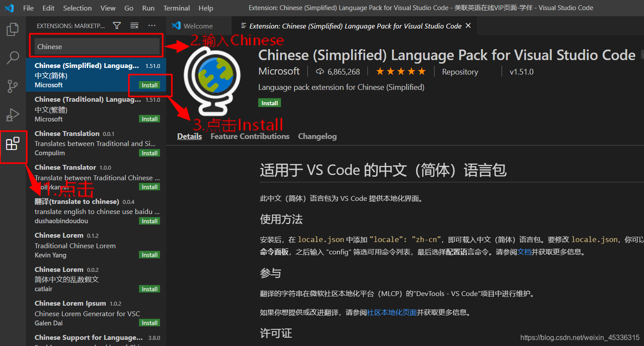Select the Chinese Translation 0.0.1 item

(96, 143)
